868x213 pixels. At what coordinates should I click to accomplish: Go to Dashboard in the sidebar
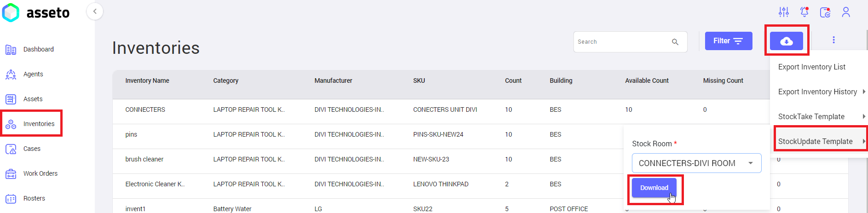pyautogui.click(x=38, y=49)
